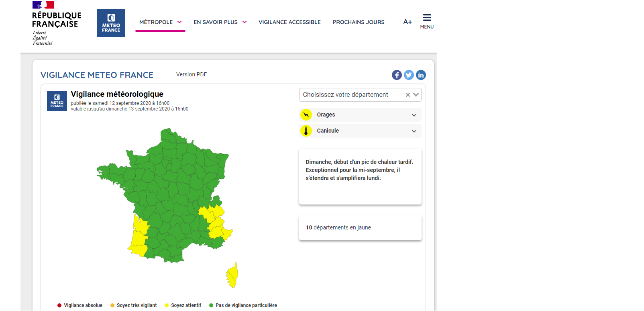Screen dimensions: 644x311
Task: Click the yellow Canicule thermometer icon
Action: (x=306, y=131)
